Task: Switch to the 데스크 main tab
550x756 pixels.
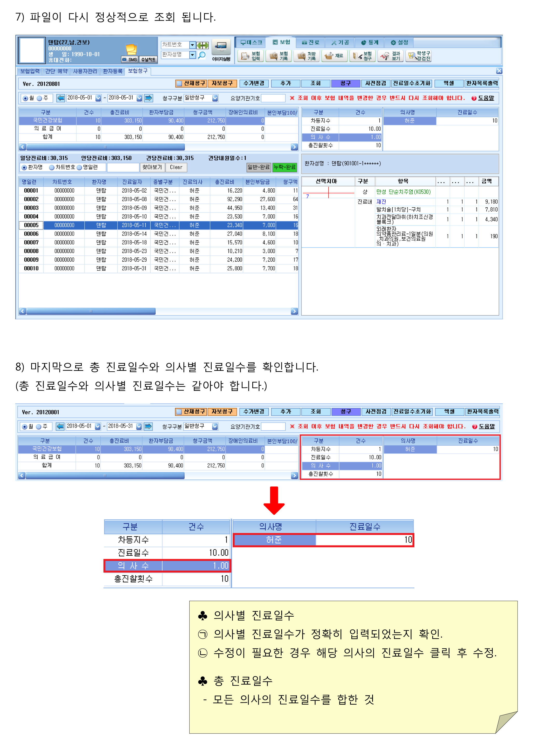Action: pyautogui.click(x=251, y=42)
